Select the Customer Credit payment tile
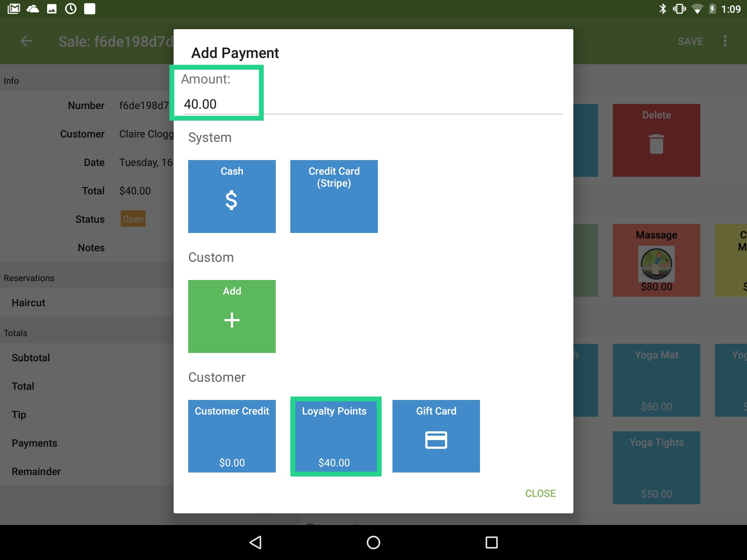Viewport: 747px width, 560px height. pos(232,436)
